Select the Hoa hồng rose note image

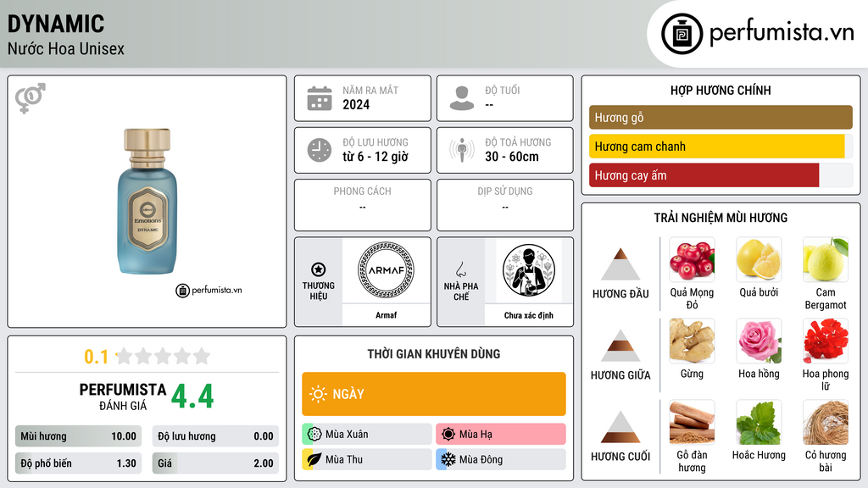click(759, 341)
